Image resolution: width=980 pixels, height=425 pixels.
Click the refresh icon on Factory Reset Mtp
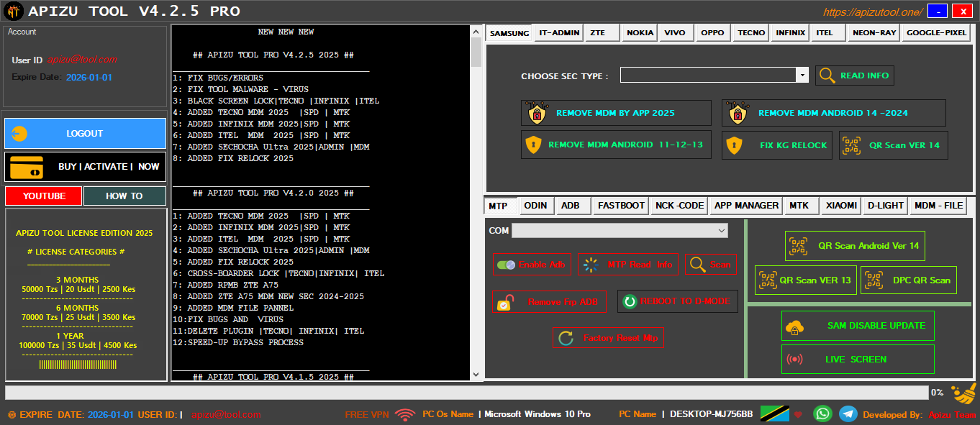[566, 338]
